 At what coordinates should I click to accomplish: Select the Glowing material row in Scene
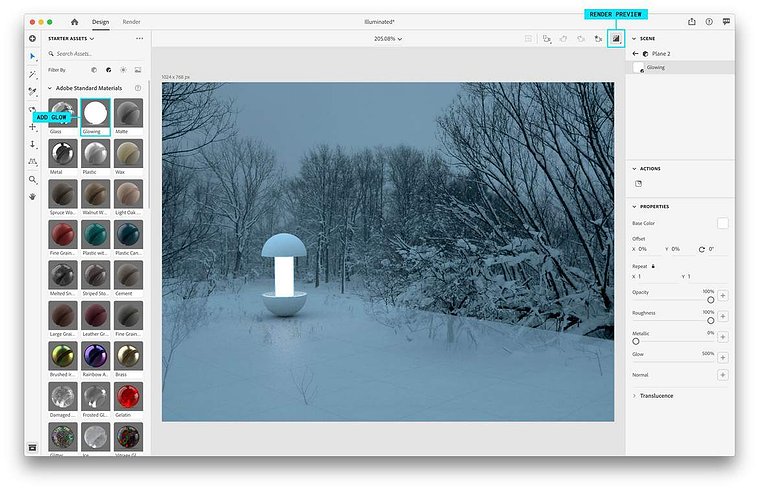[x=680, y=67]
